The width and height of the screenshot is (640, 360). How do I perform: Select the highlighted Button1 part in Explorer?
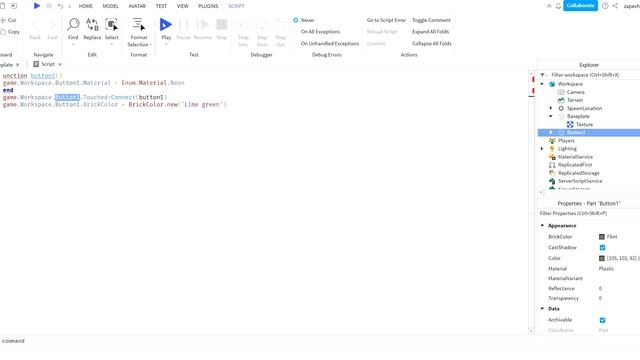pyautogui.click(x=589, y=132)
